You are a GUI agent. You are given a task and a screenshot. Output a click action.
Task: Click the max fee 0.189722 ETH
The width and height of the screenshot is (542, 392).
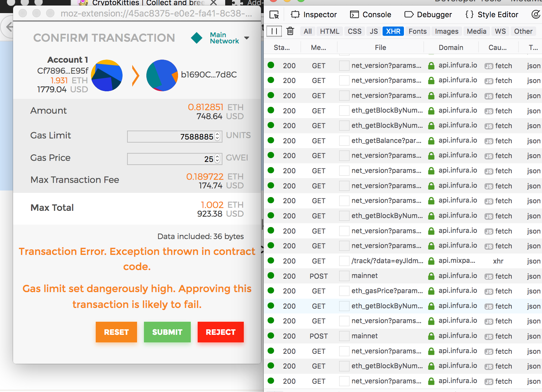coord(215,176)
